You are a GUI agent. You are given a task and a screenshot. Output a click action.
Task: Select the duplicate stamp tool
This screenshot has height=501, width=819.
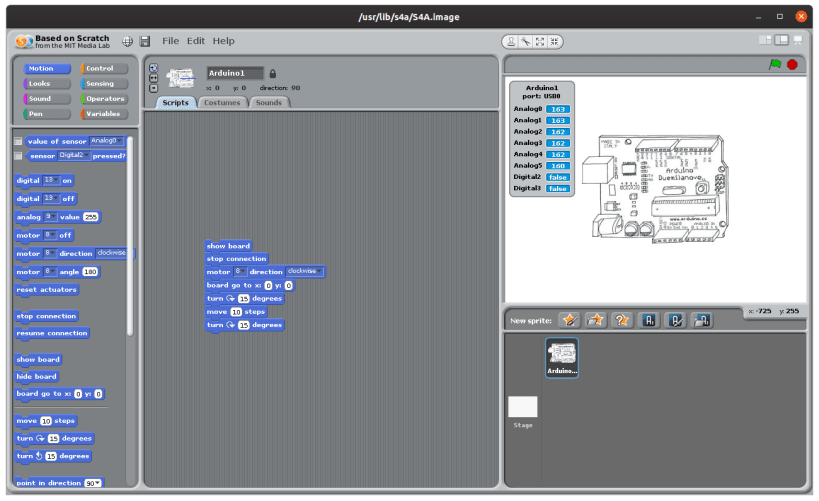point(511,42)
